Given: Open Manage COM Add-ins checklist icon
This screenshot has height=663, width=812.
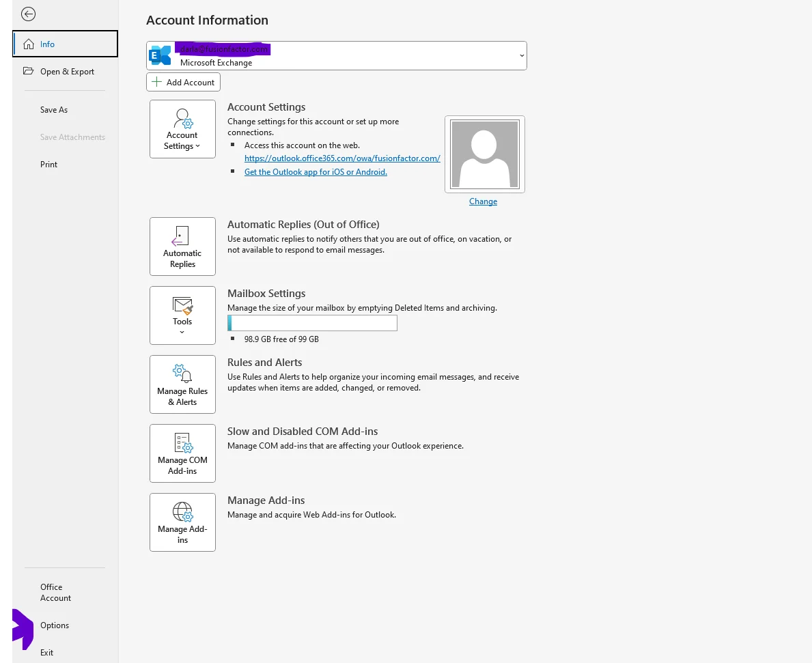Looking at the screenshot, I should [x=183, y=442].
